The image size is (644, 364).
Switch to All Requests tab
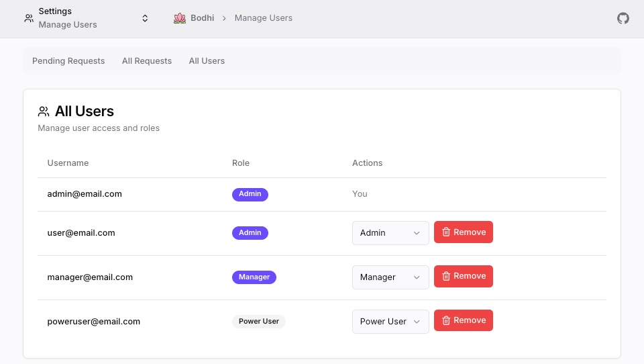pos(147,61)
